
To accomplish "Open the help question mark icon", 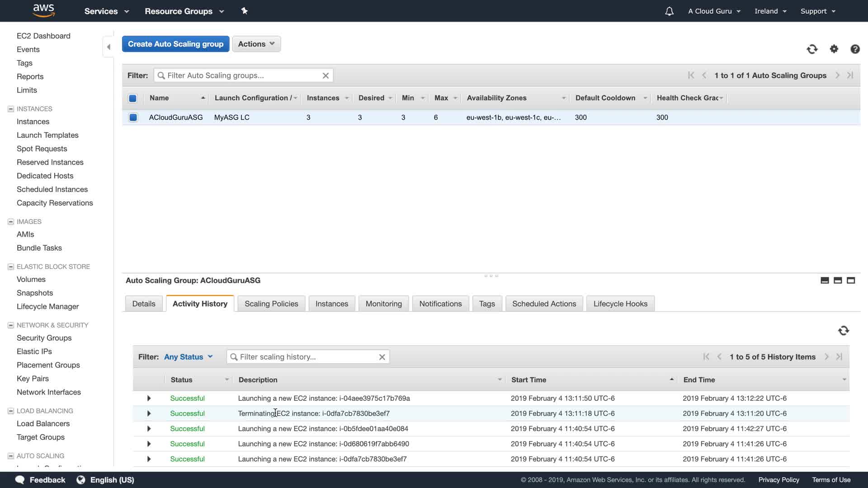I will point(855,49).
